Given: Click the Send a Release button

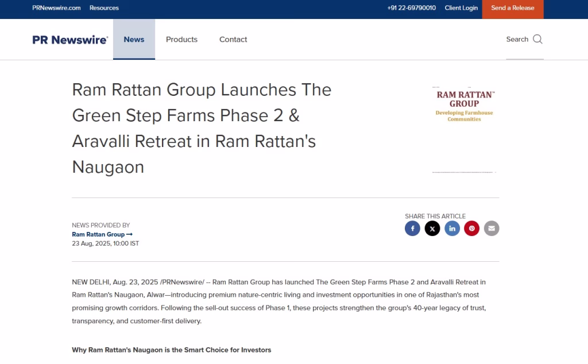Looking at the screenshot, I should click(512, 8).
